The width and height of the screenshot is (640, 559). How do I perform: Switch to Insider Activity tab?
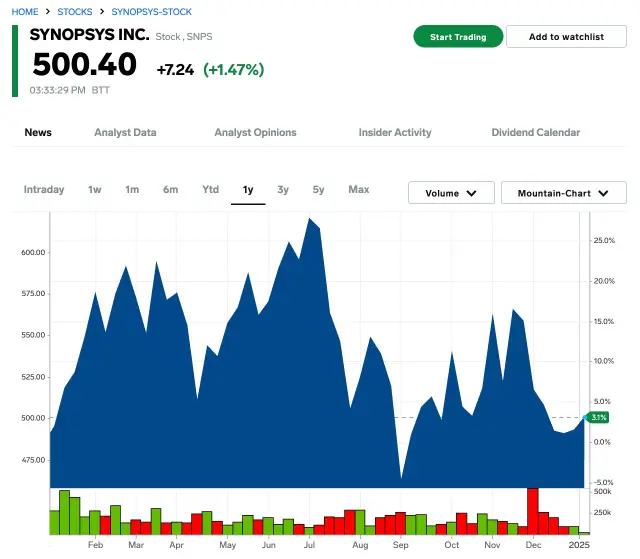coord(395,133)
